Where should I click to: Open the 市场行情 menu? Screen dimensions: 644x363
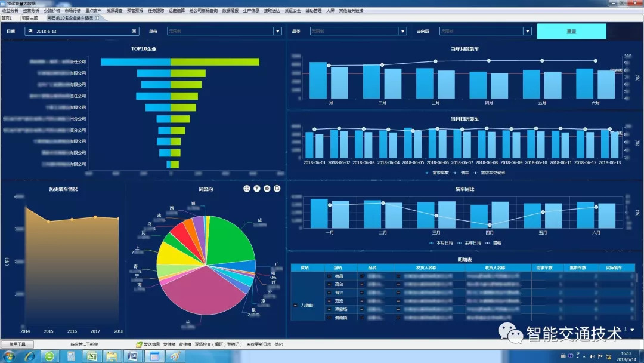point(72,11)
